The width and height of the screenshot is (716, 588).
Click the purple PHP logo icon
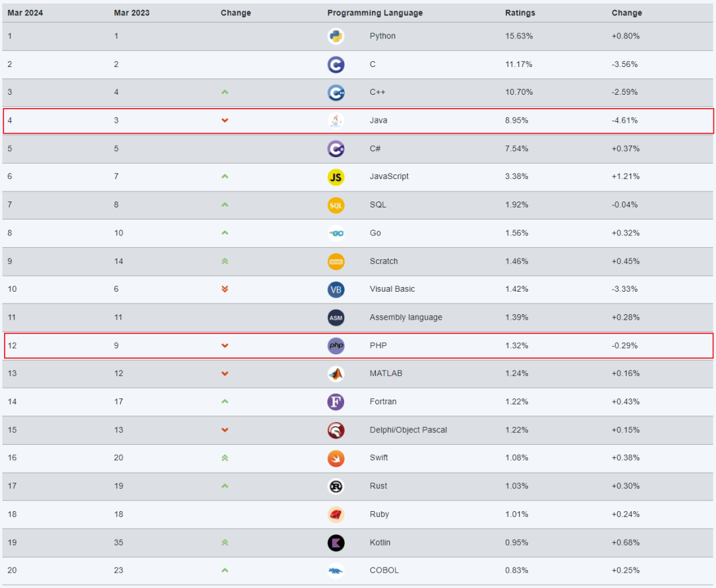click(336, 346)
